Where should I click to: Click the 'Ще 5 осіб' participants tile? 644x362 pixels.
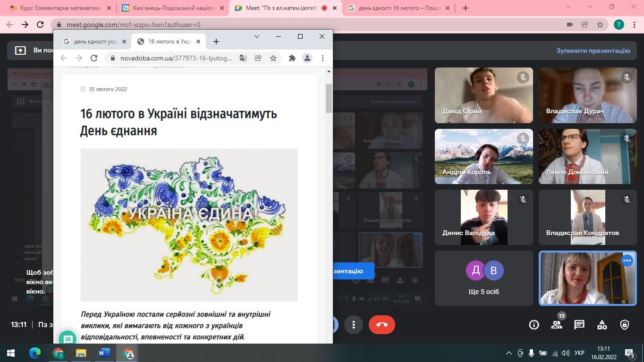(x=483, y=278)
